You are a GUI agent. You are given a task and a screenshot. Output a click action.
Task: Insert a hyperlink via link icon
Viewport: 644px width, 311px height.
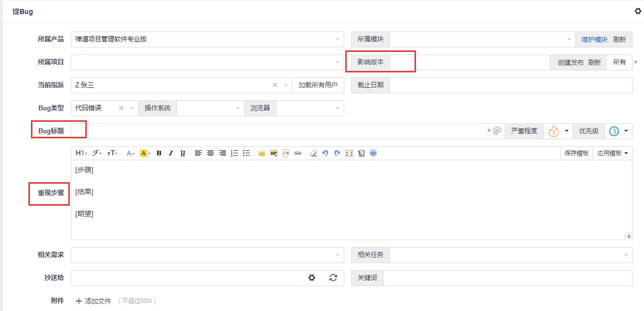pyautogui.click(x=298, y=153)
